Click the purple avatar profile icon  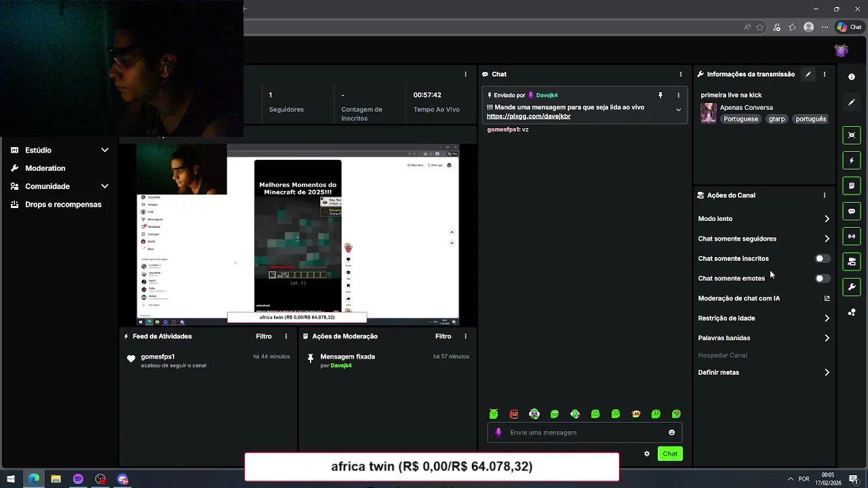coord(842,51)
